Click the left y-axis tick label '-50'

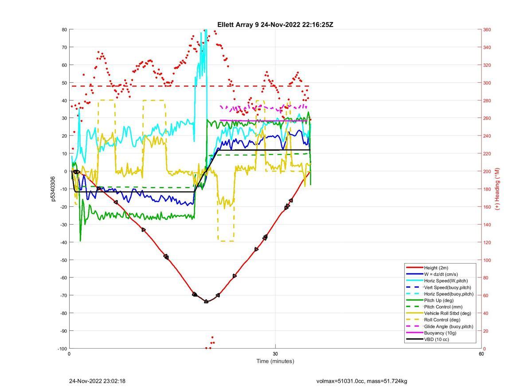63,260
